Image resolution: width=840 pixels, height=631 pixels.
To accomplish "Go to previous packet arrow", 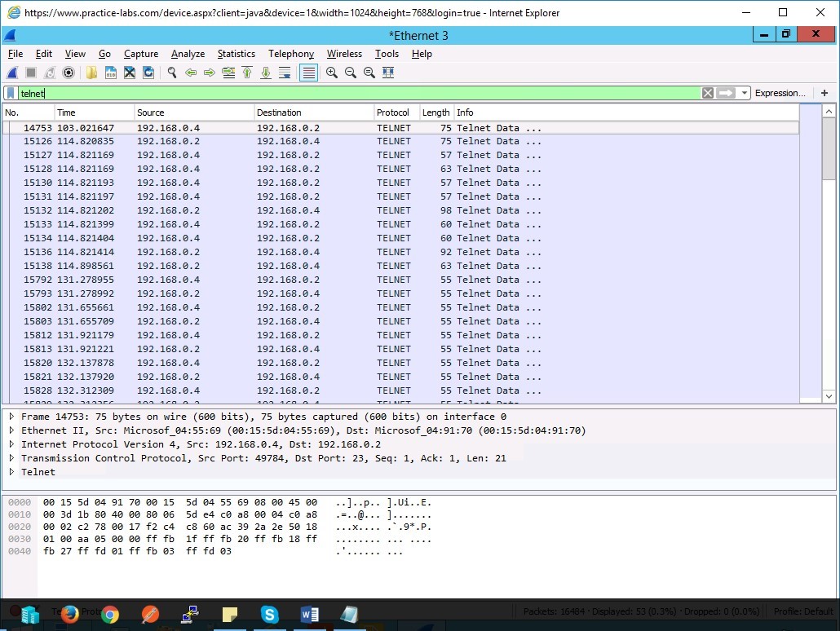I will (x=191, y=73).
